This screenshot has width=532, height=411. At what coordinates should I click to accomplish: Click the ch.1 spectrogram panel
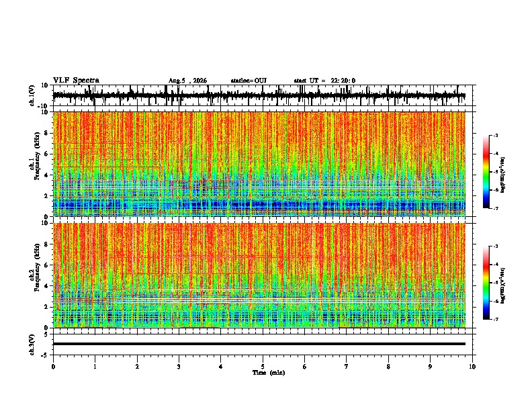[259, 164]
